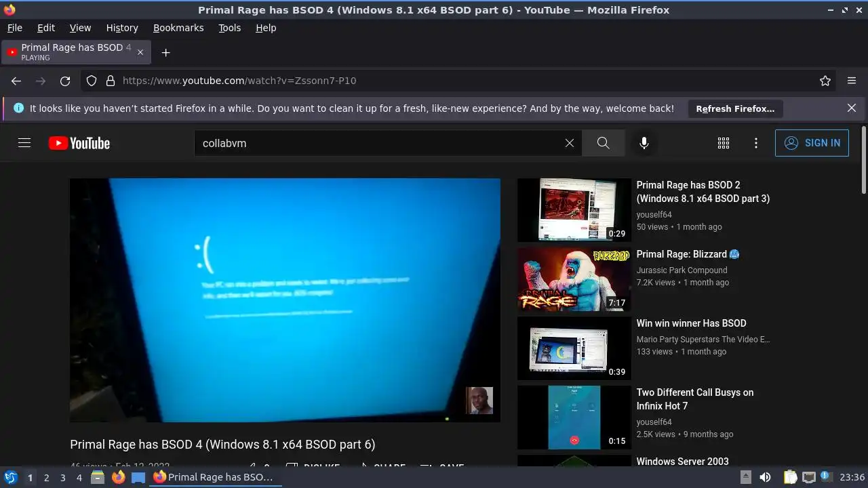The image size is (868, 488).
Task: Open YouTube settings three-dot menu
Action: point(756,143)
